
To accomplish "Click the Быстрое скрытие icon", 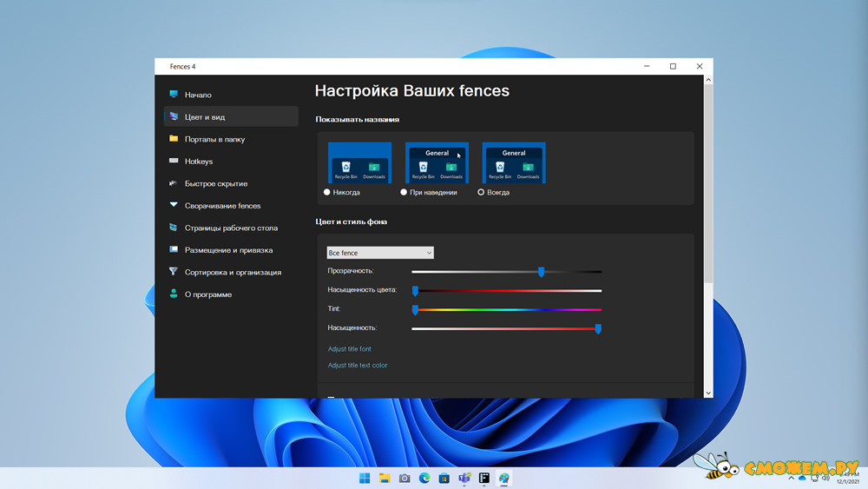I will (x=174, y=182).
